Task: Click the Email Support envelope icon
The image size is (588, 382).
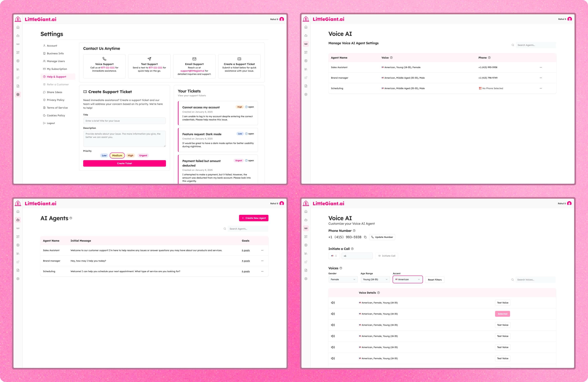Action: point(194,59)
